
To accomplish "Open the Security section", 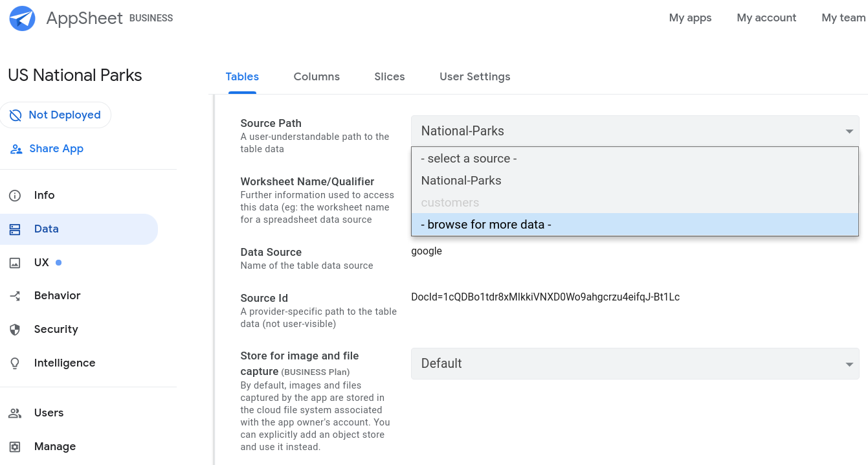I will point(56,329).
